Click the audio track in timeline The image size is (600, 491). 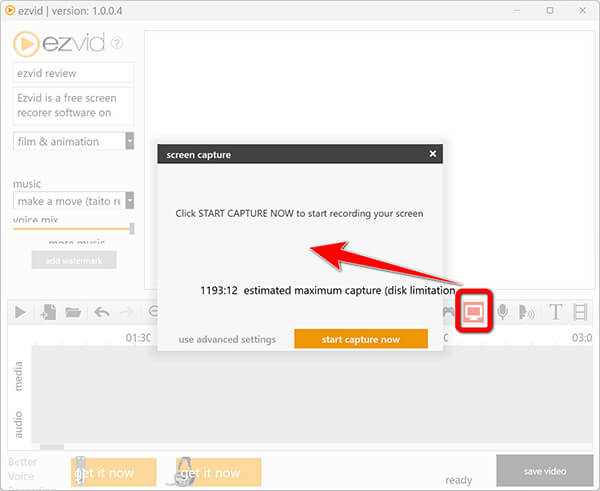[312, 424]
